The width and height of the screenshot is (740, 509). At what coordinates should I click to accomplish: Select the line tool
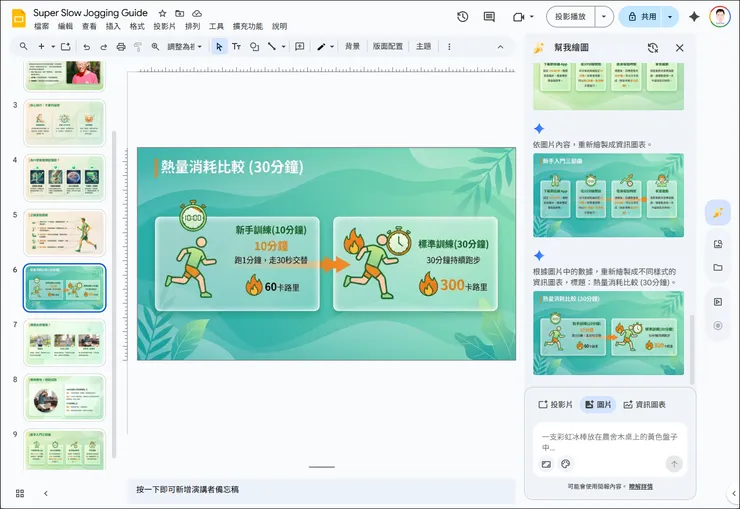point(272,46)
